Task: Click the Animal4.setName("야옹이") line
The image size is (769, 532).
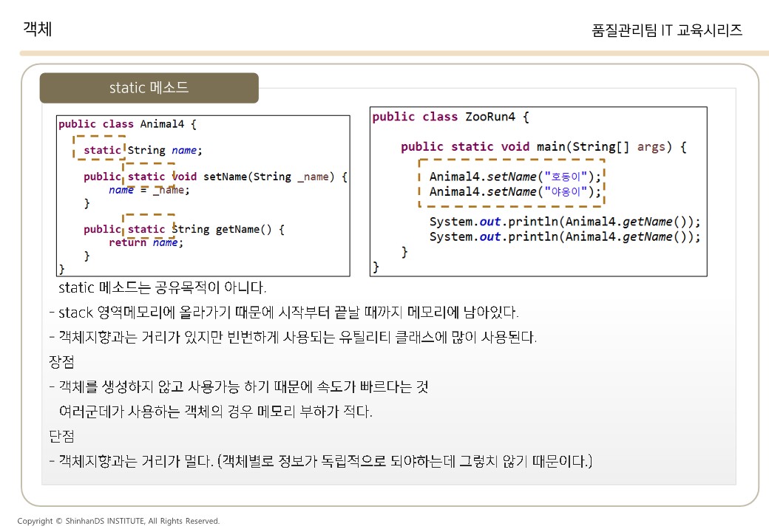Action: pyautogui.click(x=515, y=191)
